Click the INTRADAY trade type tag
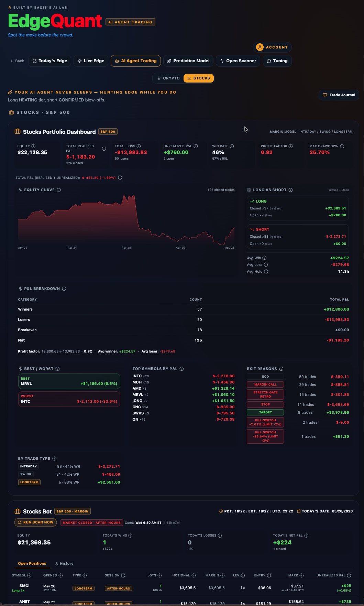364x606 pixels. click(29, 466)
